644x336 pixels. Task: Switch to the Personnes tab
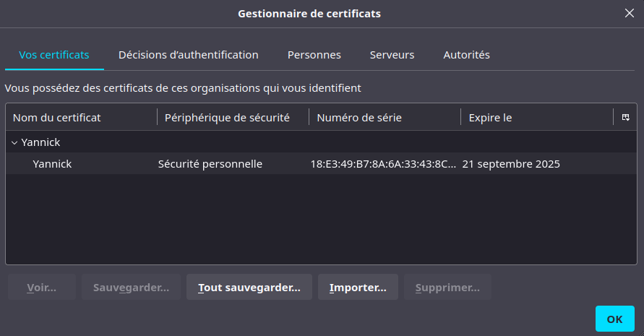[x=314, y=55]
